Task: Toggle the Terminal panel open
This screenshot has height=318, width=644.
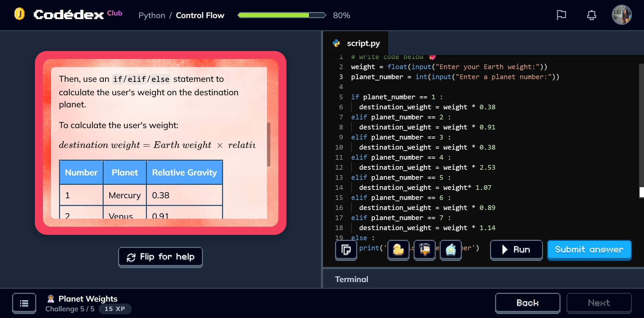Action: (351, 279)
